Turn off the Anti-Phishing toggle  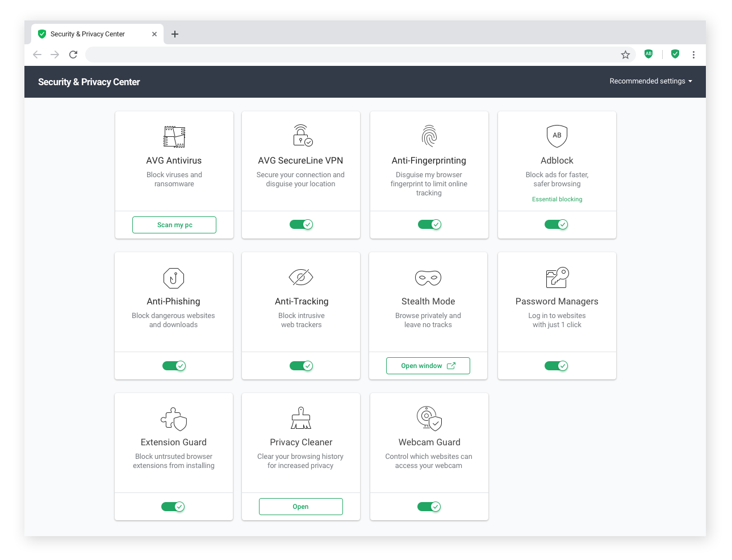[174, 366]
